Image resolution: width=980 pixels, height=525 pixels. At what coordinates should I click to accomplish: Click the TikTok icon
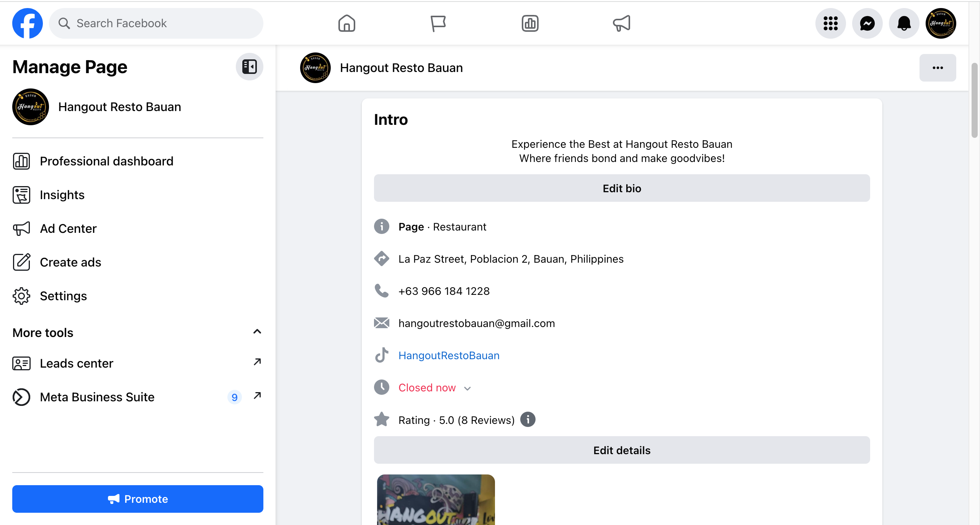click(382, 355)
